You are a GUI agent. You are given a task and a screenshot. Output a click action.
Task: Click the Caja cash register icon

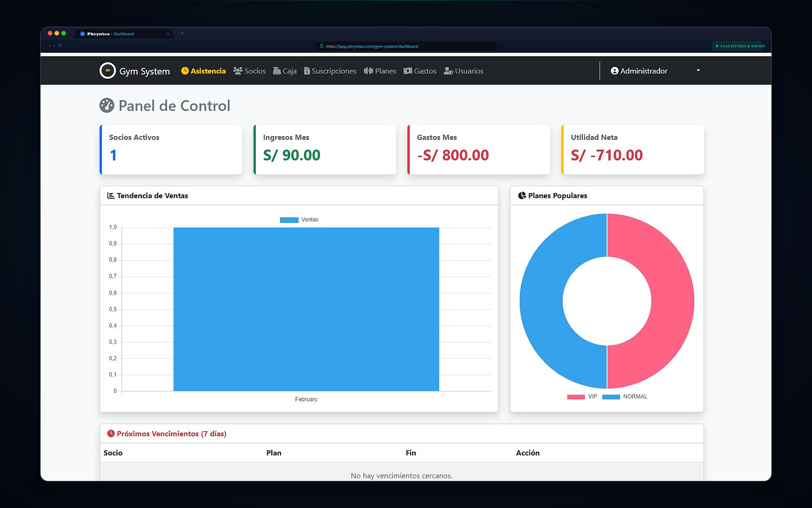point(277,71)
